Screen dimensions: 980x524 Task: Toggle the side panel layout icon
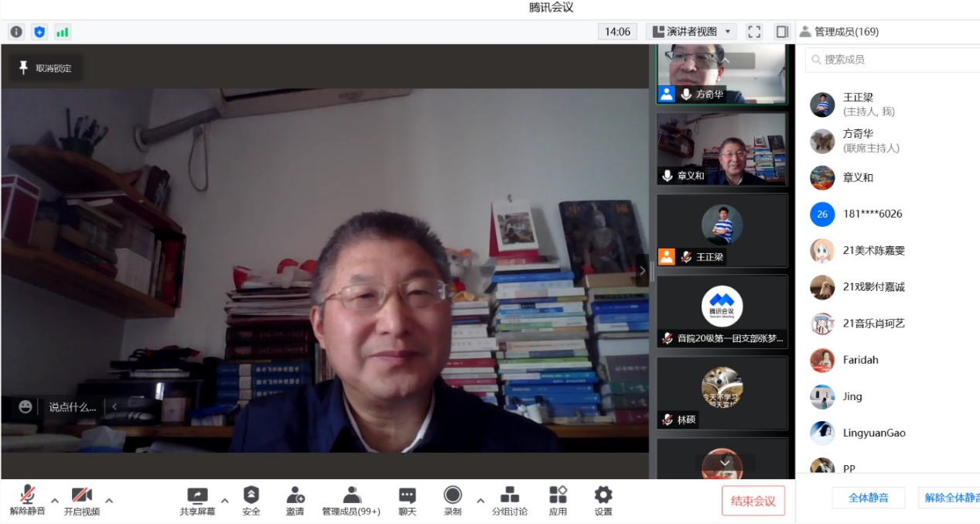click(x=782, y=32)
